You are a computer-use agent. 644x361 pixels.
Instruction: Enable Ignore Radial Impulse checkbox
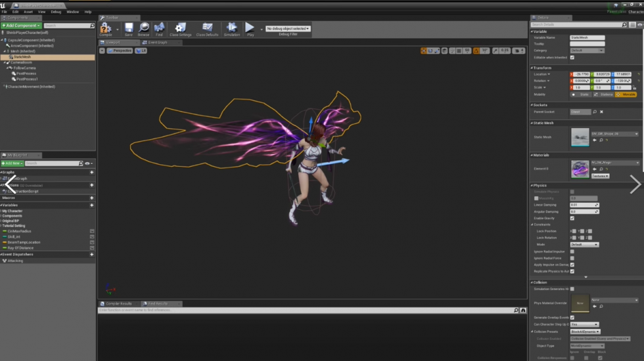(x=572, y=251)
